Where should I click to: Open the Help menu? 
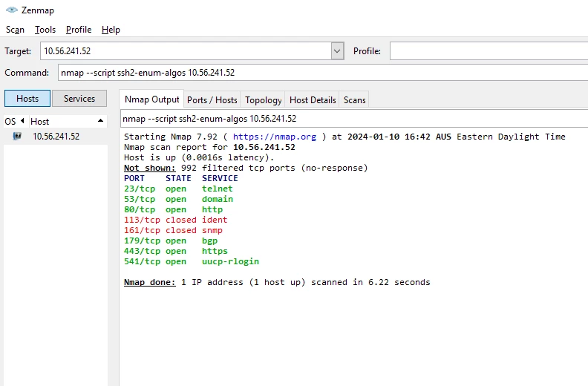[x=111, y=30]
